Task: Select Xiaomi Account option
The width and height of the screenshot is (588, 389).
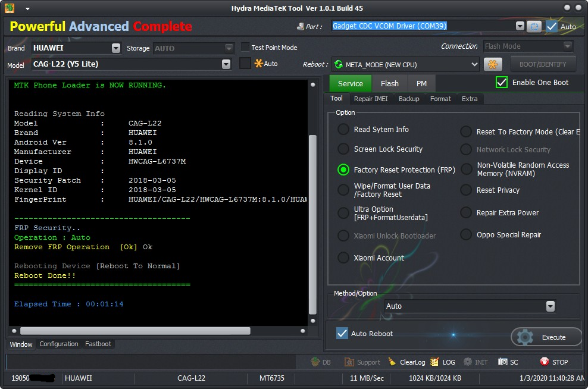Action: (343, 258)
